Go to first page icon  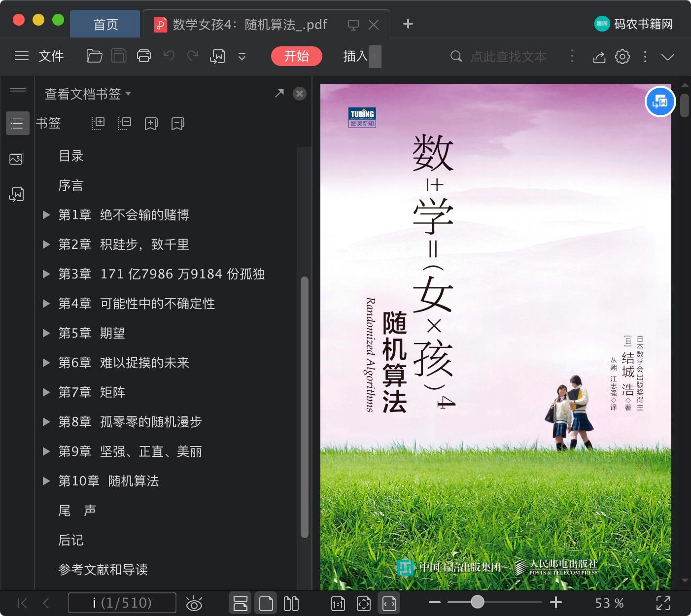(22, 603)
